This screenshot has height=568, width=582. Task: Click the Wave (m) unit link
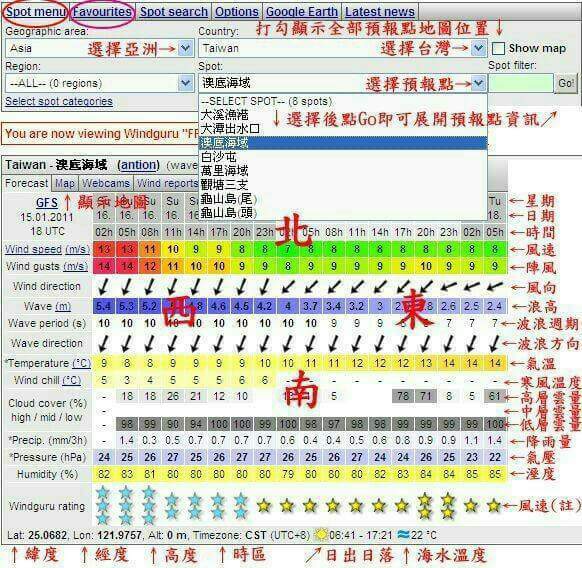tap(63, 306)
